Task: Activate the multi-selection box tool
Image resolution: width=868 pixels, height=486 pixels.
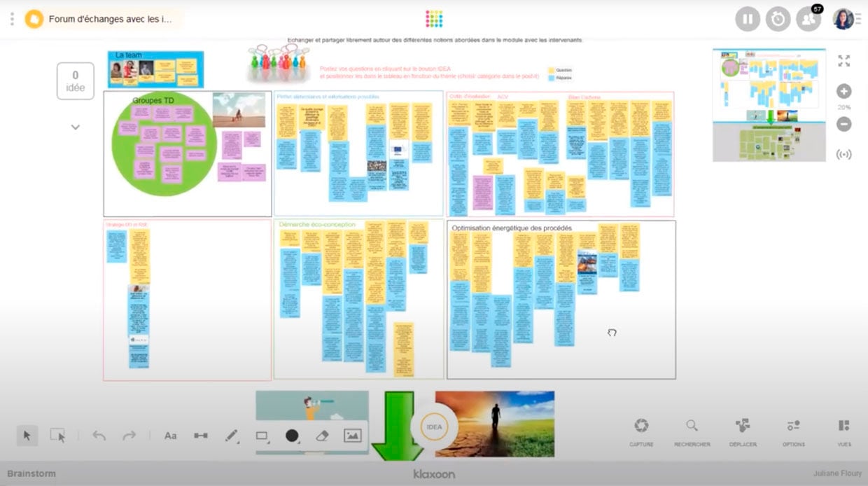Action: coord(57,436)
